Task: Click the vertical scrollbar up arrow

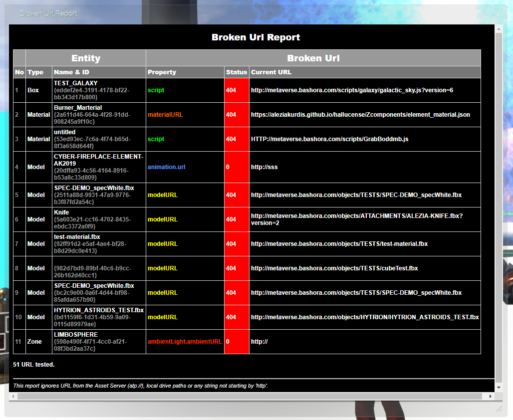Action: (499, 29)
